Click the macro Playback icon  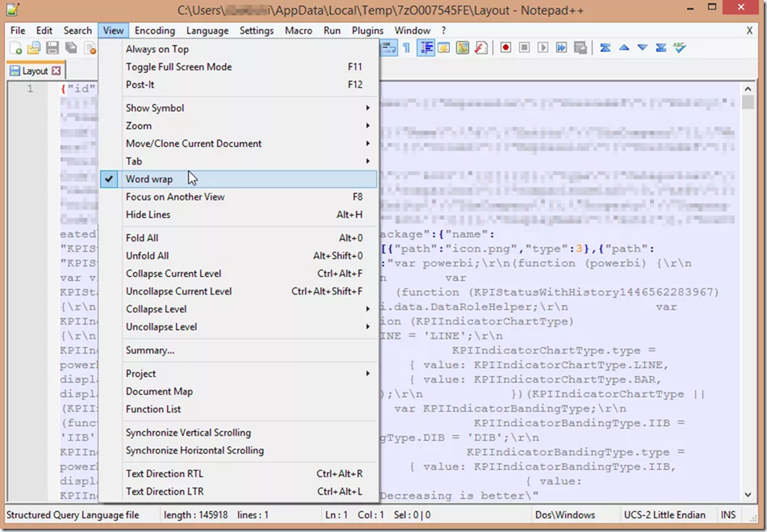tap(543, 48)
